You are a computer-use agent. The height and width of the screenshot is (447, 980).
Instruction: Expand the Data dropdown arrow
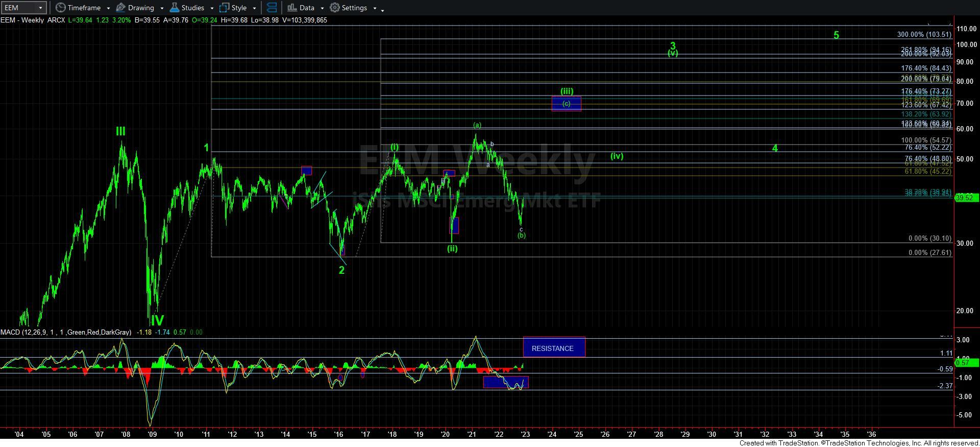click(322, 8)
